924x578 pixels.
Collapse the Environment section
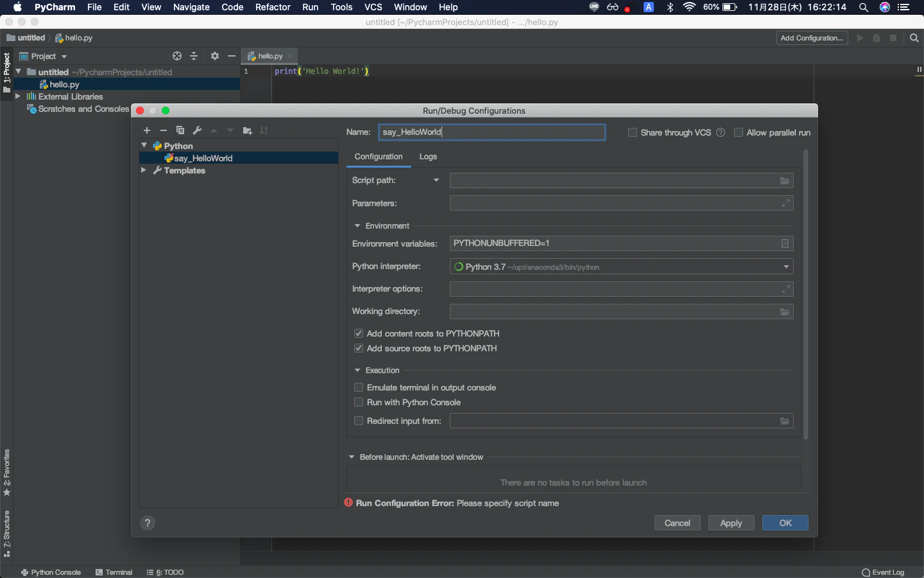pos(357,226)
